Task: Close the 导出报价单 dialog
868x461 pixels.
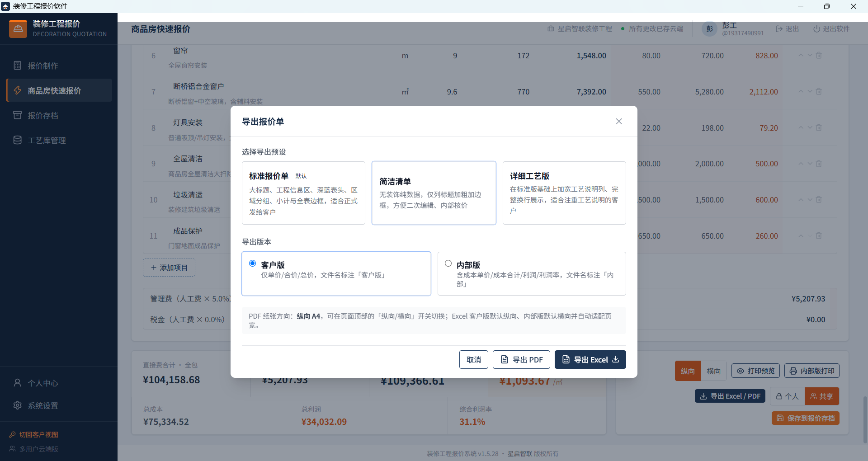Action: [x=619, y=121]
